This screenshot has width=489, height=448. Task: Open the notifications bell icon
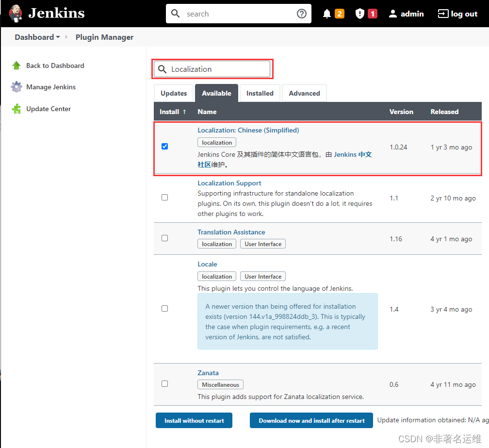point(327,14)
